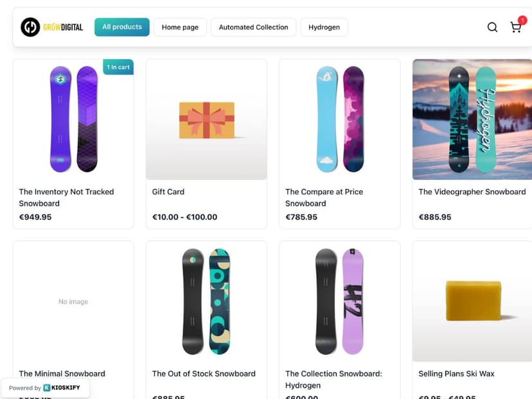Viewport: 532px width, 399px height.
Task: Open the Gift Card product page
Action: pyautogui.click(x=168, y=191)
